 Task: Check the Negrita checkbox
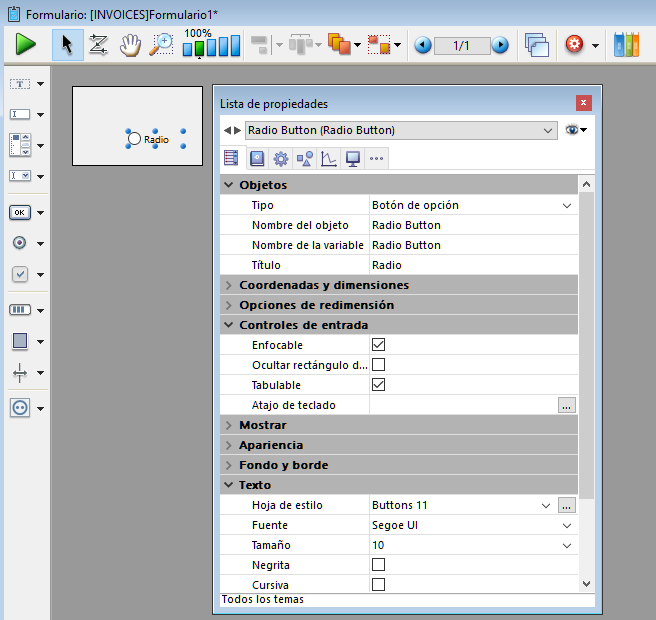(x=378, y=565)
